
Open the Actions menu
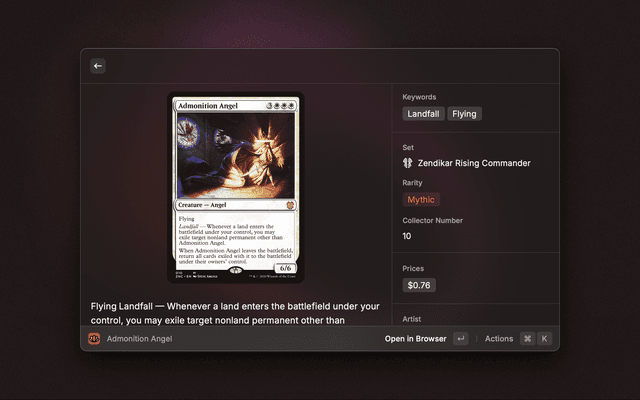click(x=499, y=339)
